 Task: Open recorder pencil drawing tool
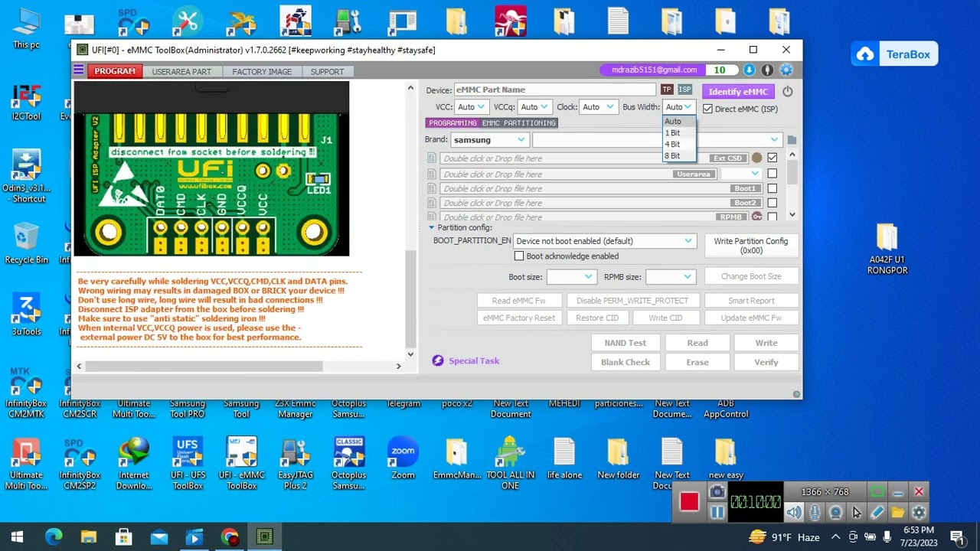tap(877, 513)
